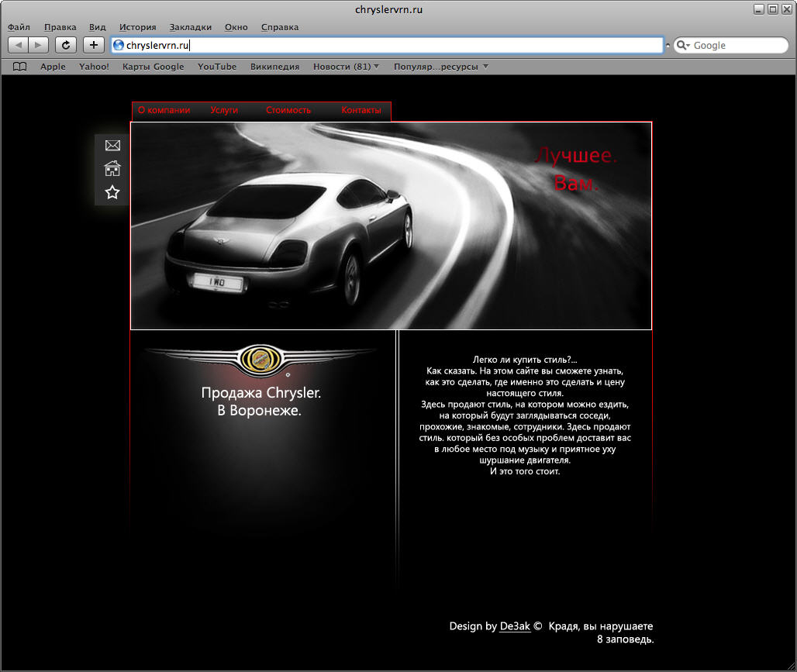Open the Закладки menu
797x672 pixels.
click(x=190, y=26)
